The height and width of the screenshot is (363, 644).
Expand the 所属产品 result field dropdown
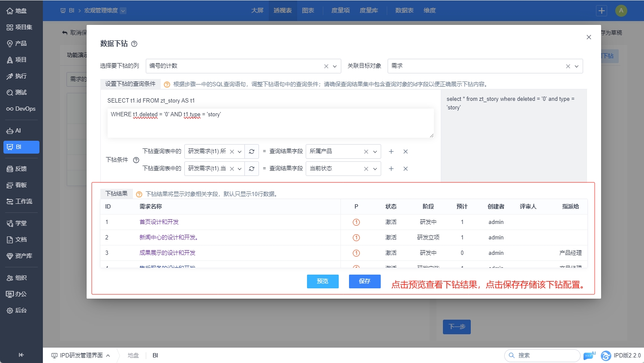[x=375, y=151]
